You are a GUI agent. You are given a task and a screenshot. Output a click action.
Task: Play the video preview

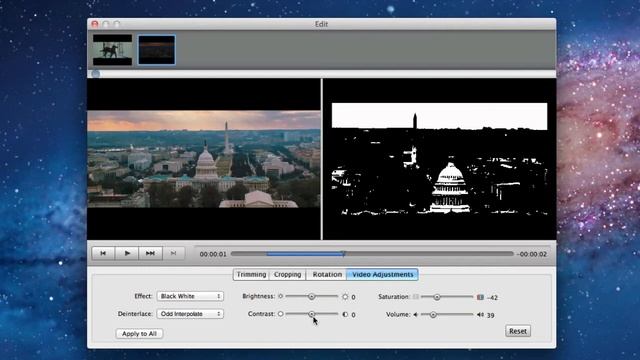[127, 253]
